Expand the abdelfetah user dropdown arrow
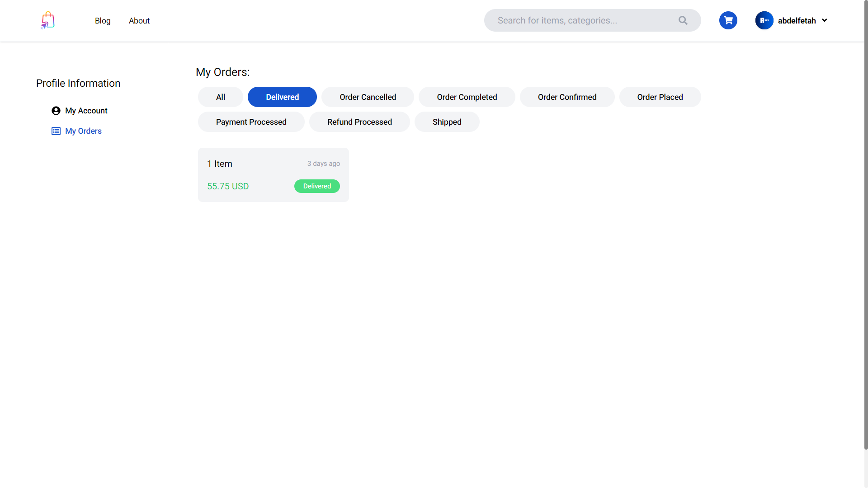 [824, 20]
